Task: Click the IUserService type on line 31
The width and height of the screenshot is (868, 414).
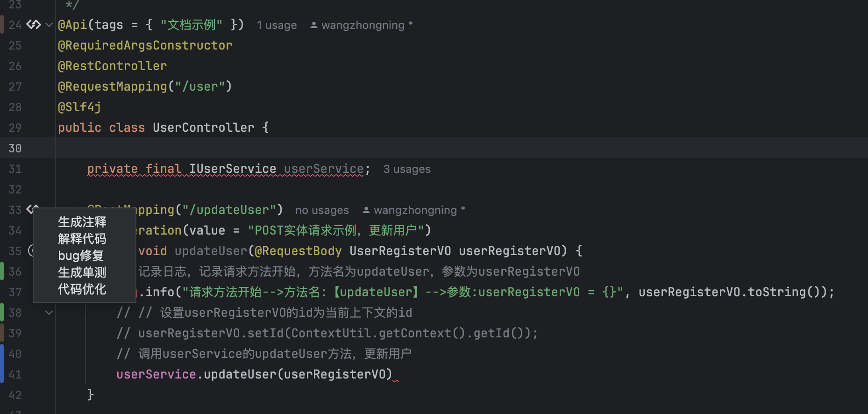Action: [x=233, y=169]
